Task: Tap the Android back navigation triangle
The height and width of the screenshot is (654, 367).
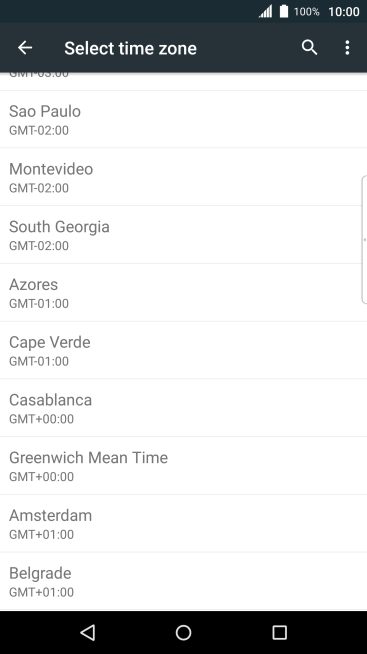Action: pyautogui.click(x=88, y=632)
